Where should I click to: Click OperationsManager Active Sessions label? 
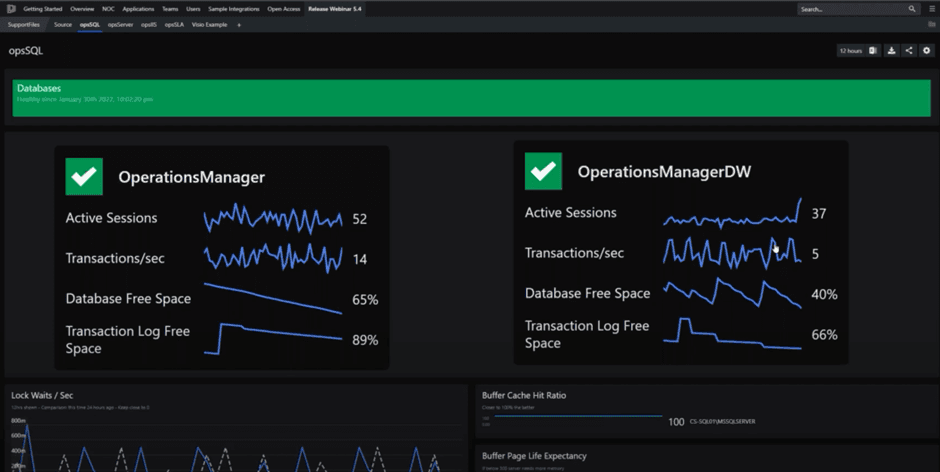(x=112, y=218)
